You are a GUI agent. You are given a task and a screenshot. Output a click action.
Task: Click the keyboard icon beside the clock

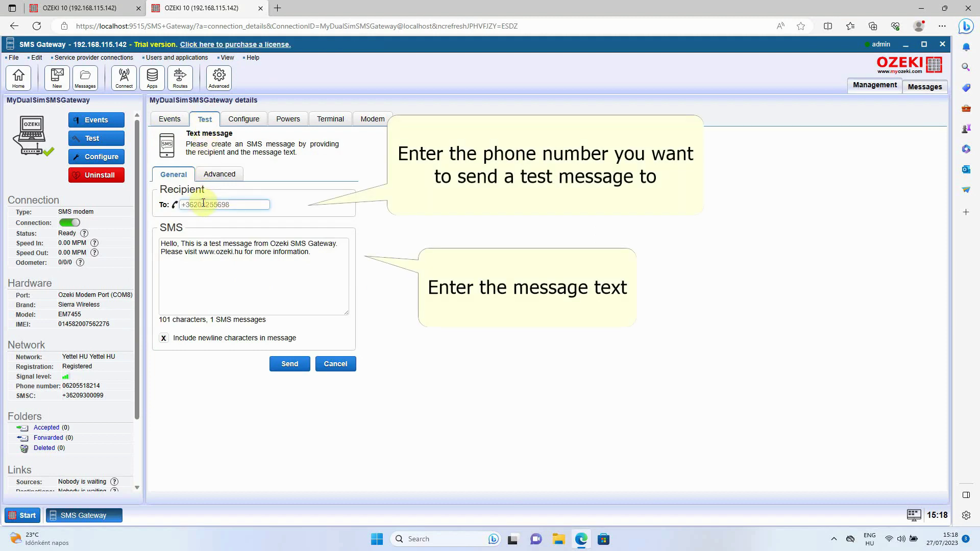click(x=914, y=515)
